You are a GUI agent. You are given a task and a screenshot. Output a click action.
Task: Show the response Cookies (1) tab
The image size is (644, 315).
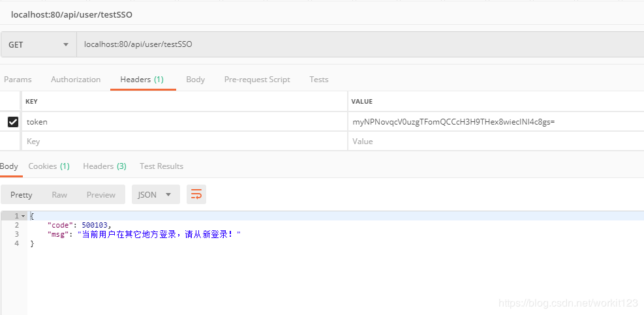point(49,166)
